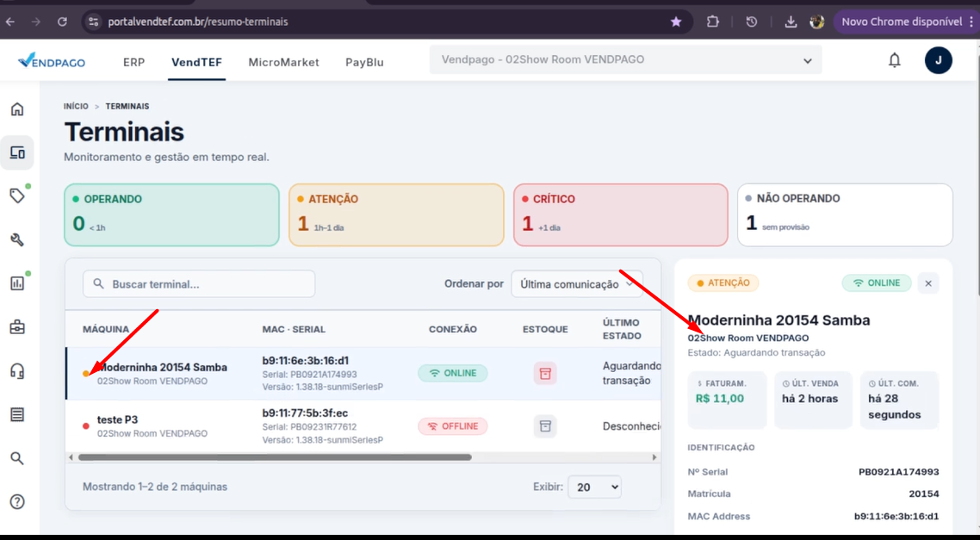Open the list document icon in sidebar

(x=17, y=414)
